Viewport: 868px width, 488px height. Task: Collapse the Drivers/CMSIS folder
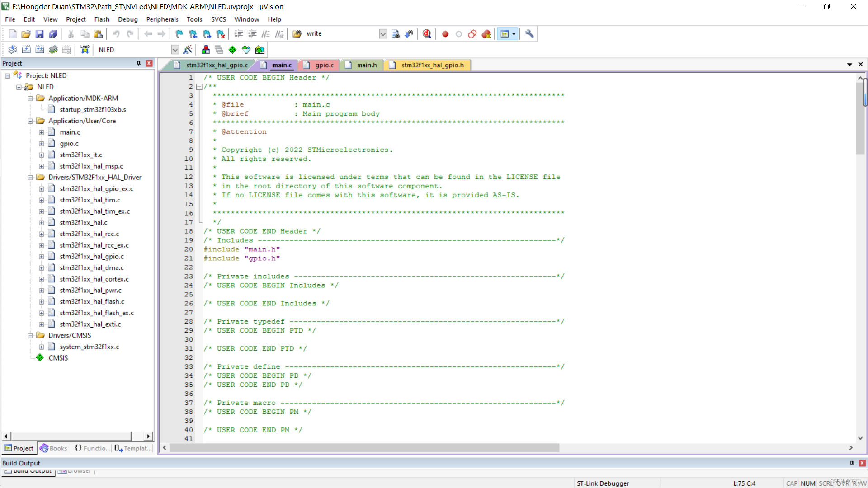point(30,336)
